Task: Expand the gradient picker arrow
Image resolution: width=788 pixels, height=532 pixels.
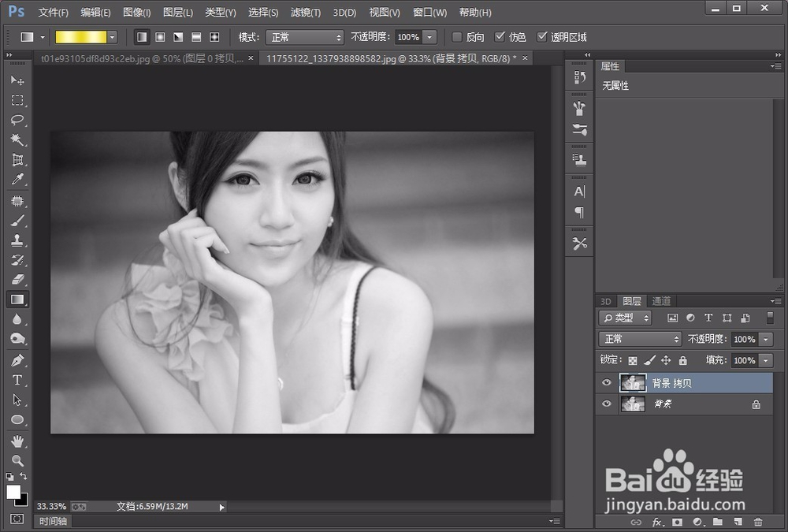Action: (113, 37)
